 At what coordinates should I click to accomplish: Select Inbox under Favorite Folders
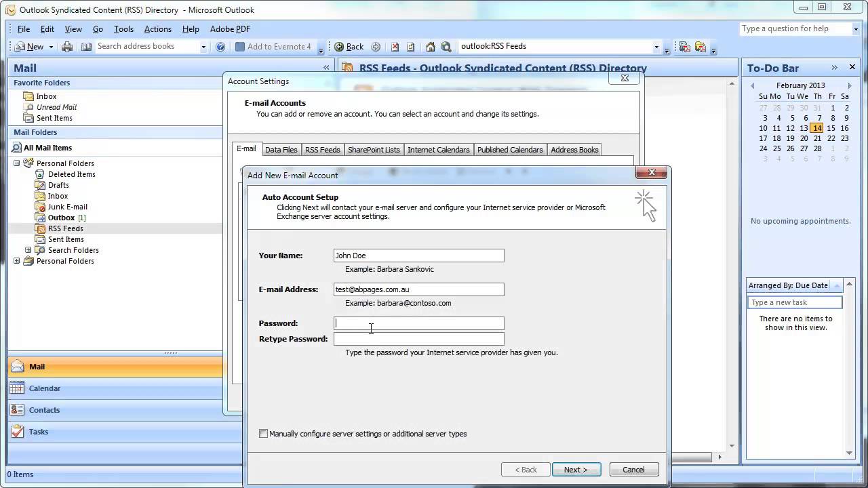point(46,96)
